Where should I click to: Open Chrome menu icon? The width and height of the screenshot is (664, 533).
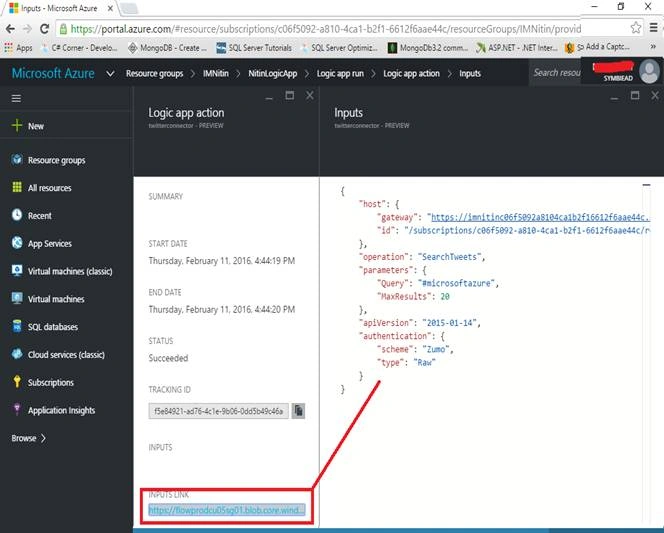pos(653,28)
